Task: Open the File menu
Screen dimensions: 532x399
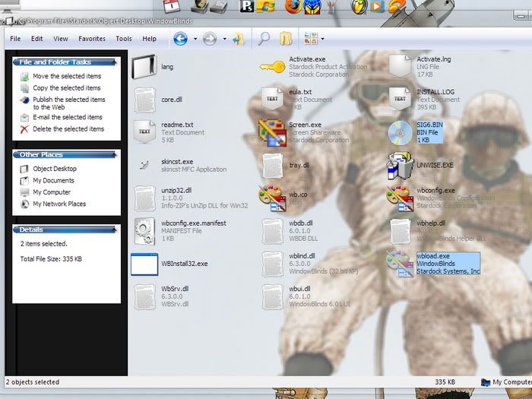Action: click(x=15, y=39)
